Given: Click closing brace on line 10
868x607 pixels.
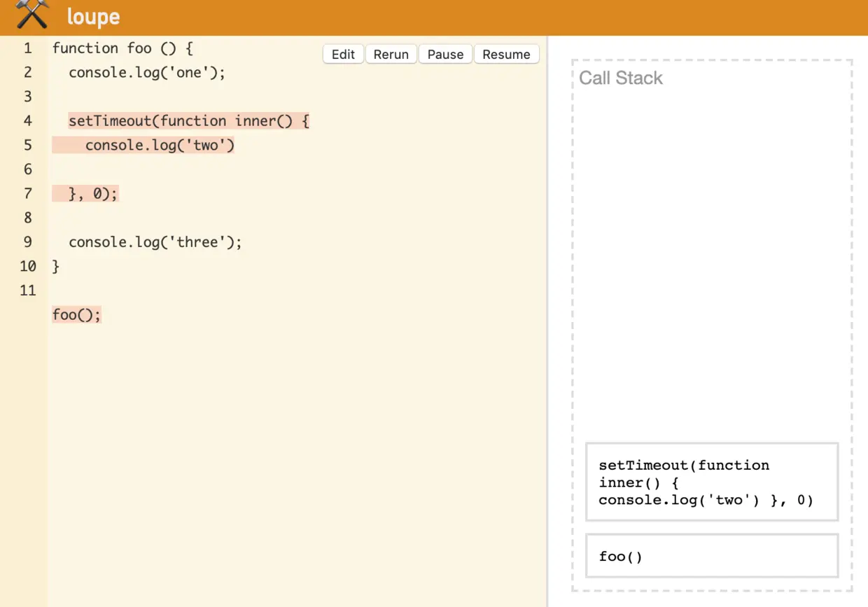Looking at the screenshot, I should tap(56, 267).
